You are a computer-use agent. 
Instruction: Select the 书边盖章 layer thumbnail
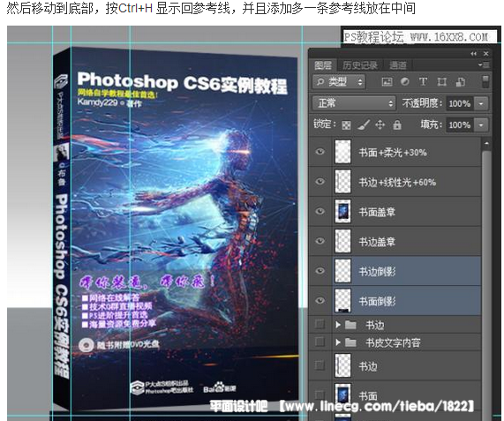pyautogui.click(x=342, y=241)
